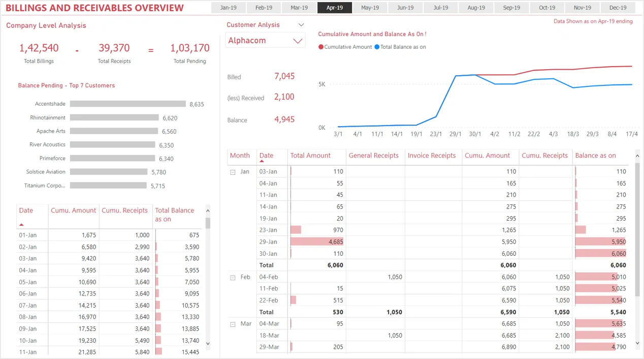The height and width of the screenshot is (359, 644).
Task: Click the Balance as on column header
Action: [595, 156]
